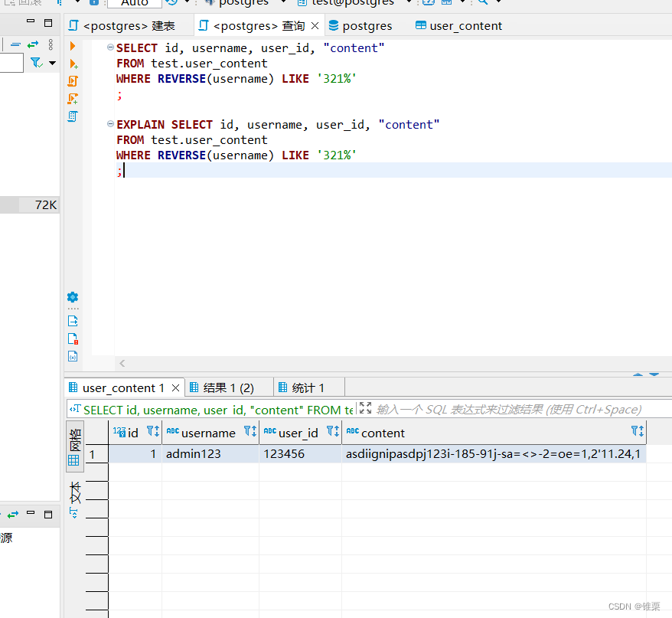
Task: Open the test@postgres schema selector in toolbar
Action: click(x=353, y=2)
